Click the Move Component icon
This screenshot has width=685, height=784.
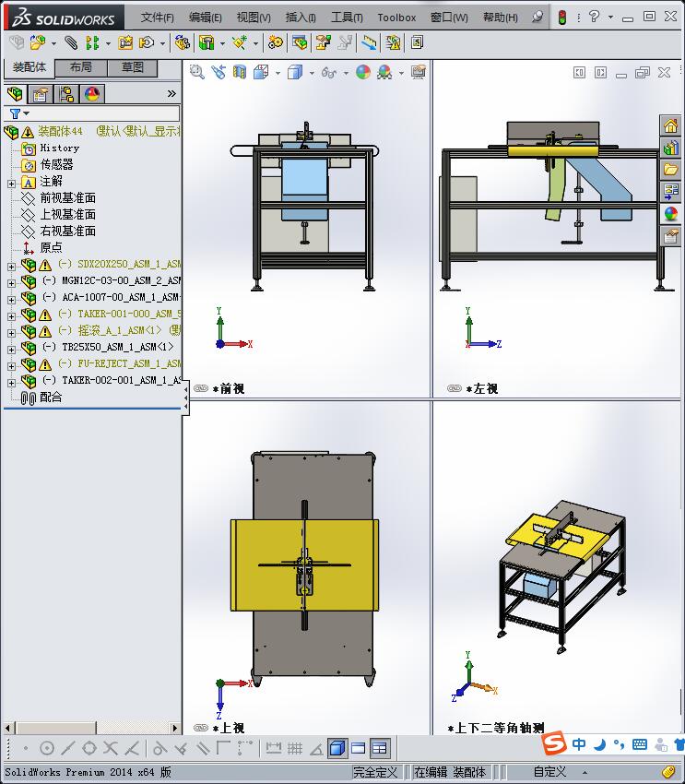coord(147,43)
